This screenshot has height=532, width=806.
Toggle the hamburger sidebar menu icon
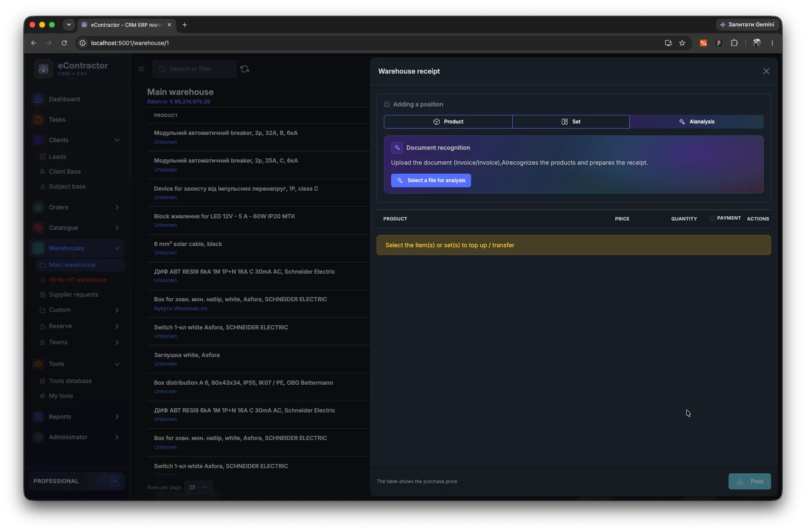click(141, 69)
